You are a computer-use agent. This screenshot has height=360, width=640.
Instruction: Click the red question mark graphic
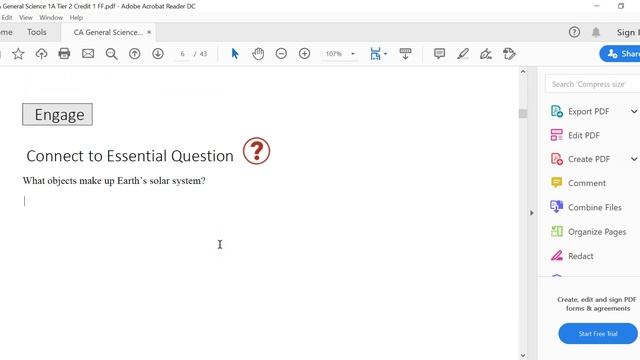(256, 151)
